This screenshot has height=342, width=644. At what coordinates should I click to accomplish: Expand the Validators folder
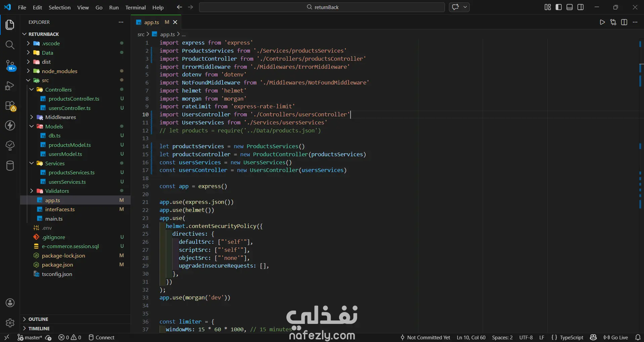pos(32,191)
